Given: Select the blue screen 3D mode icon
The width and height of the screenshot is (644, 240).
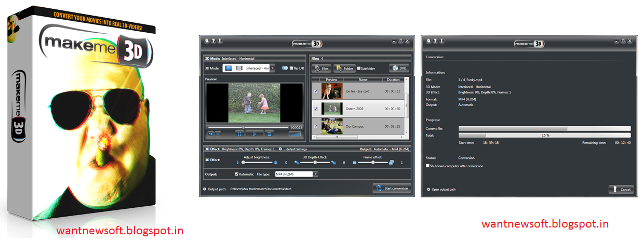Looking at the screenshot, I should [x=228, y=68].
